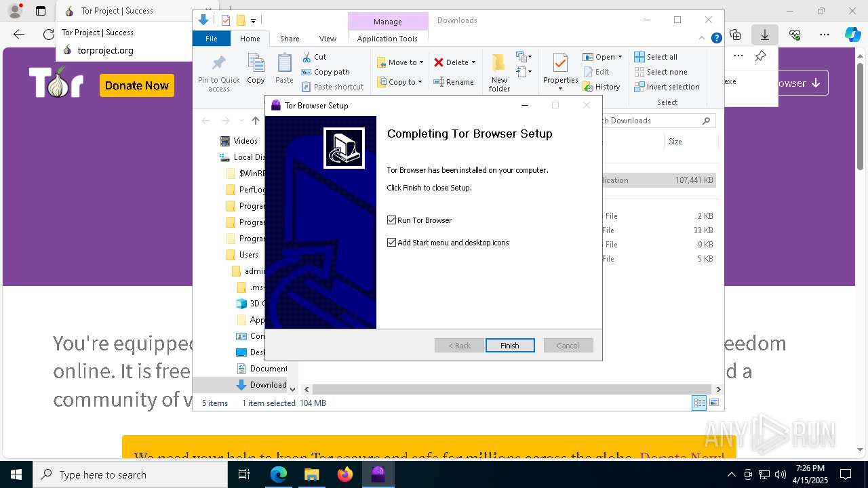Open Copy to dropdown in ribbon
This screenshot has width=868, height=488.
click(x=399, y=82)
